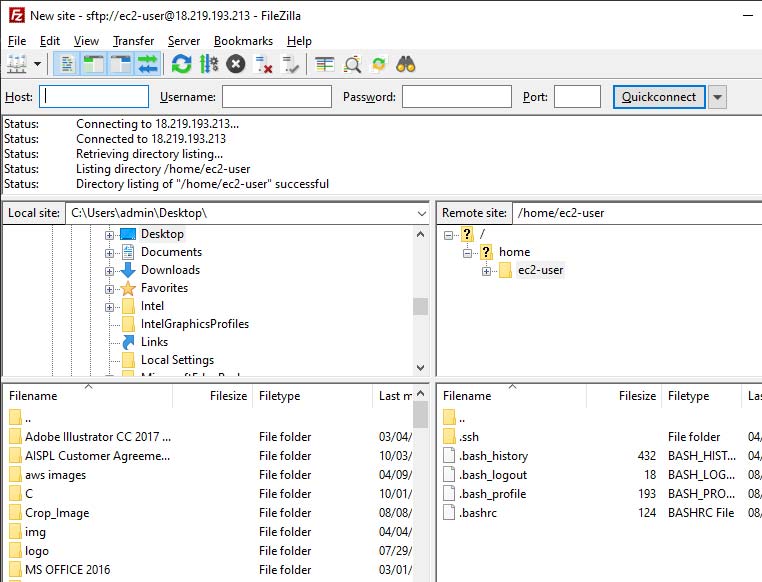Expand Intel node in local tree
The height and width of the screenshot is (582, 762).
pos(109,307)
